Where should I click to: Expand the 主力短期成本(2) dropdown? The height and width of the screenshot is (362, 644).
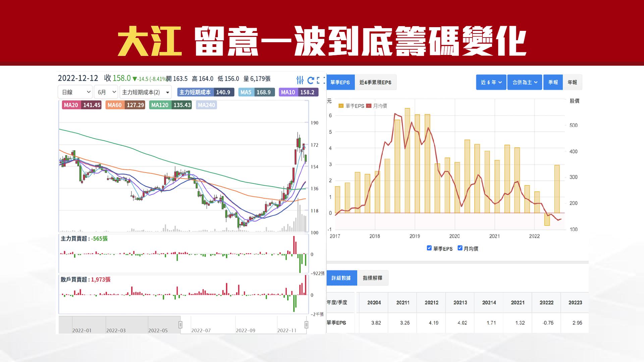[x=145, y=92]
